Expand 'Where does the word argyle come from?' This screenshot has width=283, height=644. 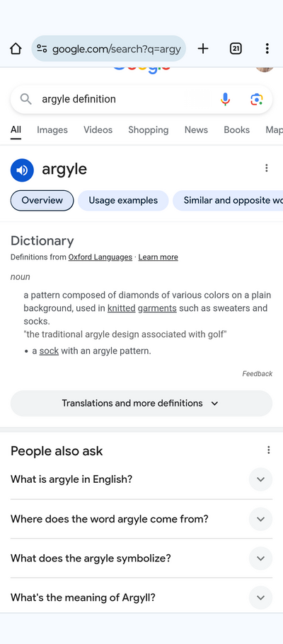point(141,519)
